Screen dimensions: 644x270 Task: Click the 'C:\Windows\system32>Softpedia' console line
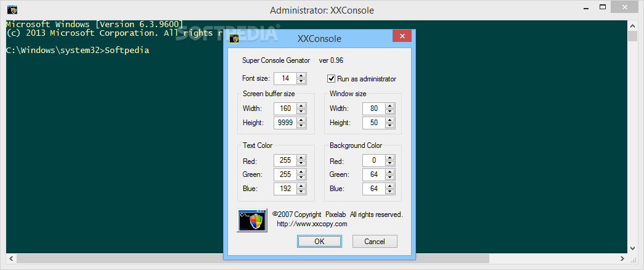(78, 51)
